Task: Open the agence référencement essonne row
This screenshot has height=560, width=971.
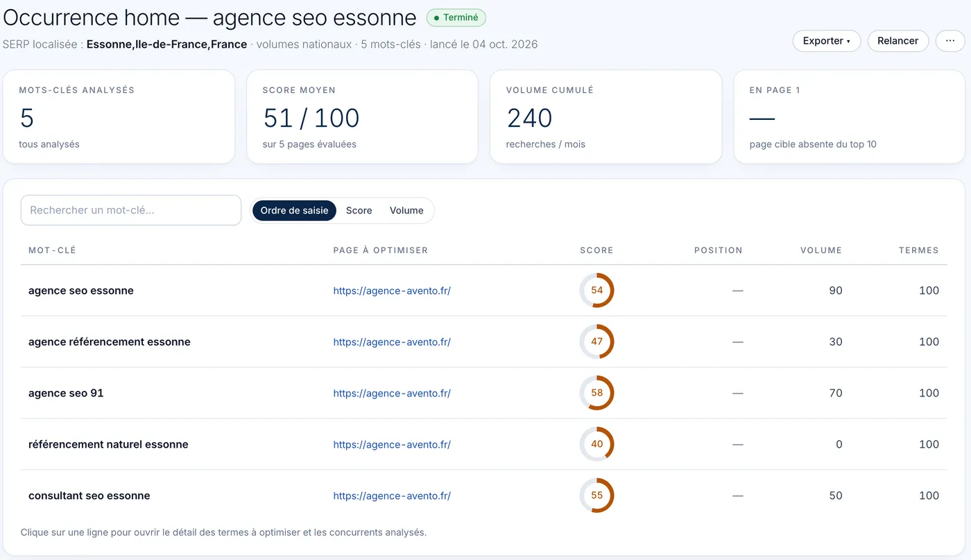Action: [483, 342]
